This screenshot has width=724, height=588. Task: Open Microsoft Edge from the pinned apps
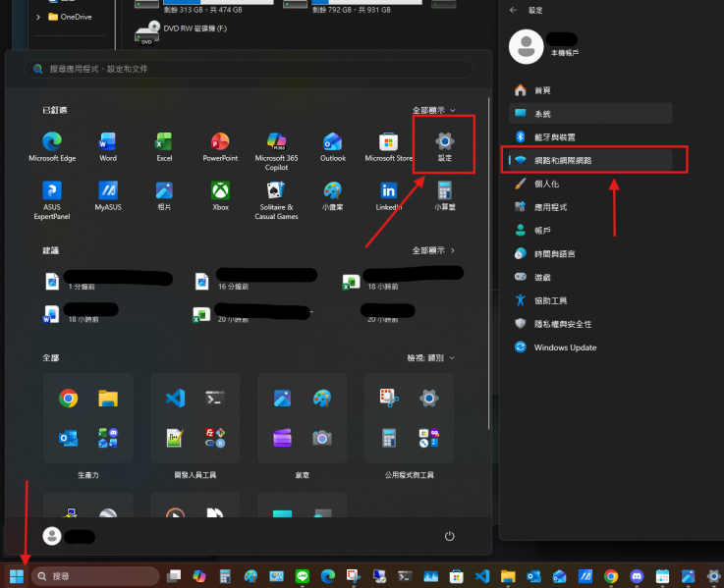click(x=52, y=147)
